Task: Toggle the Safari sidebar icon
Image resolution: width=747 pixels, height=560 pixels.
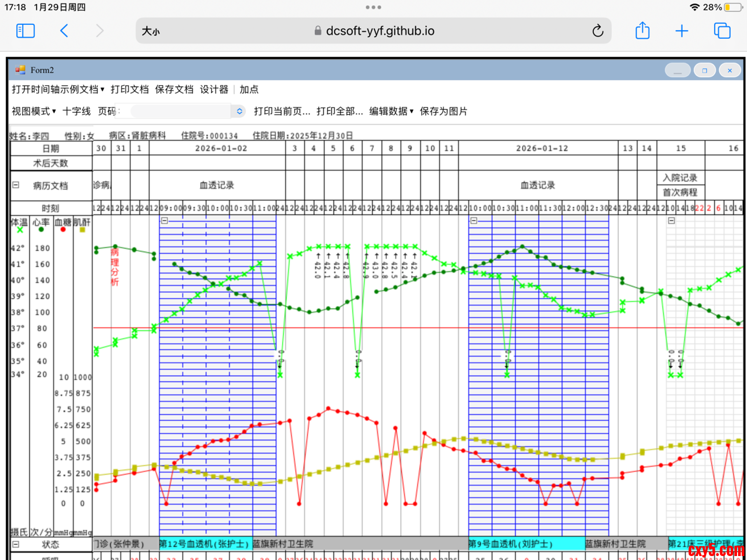Action: [25, 31]
